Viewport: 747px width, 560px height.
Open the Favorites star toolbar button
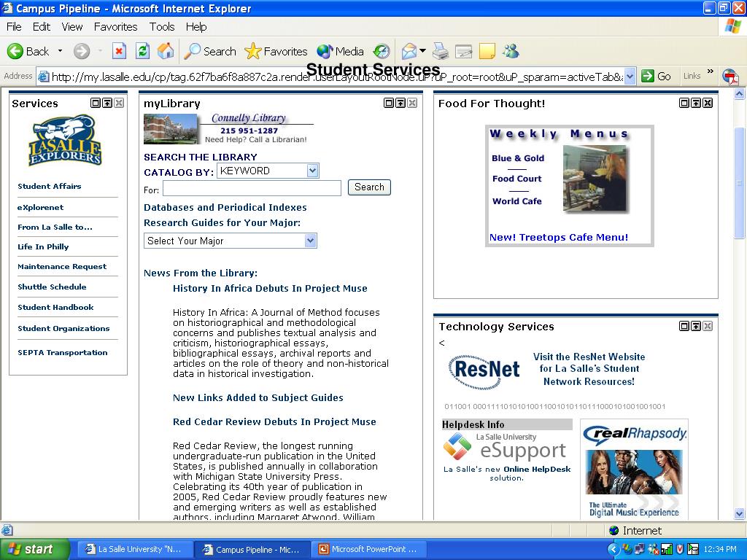point(276,51)
